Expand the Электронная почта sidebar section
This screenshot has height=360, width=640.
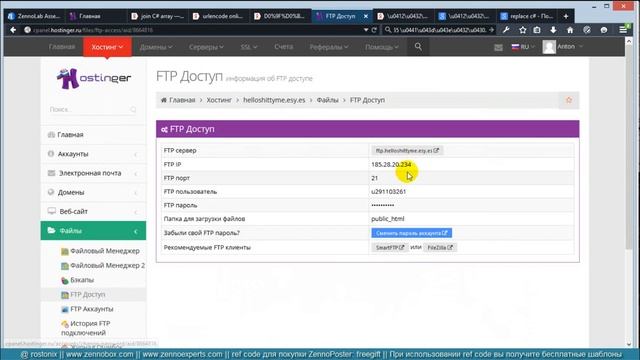click(x=93, y=173)
